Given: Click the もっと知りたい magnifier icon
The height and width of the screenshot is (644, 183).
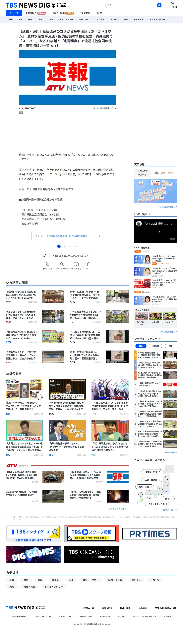Looking at the screenshot, I should 62,264.
